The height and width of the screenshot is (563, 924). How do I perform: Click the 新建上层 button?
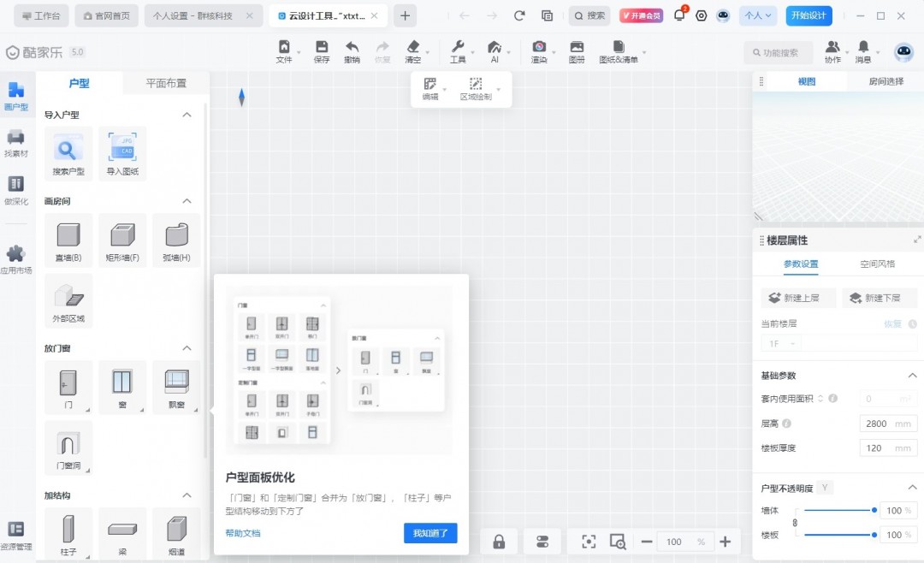pos(798,298)
